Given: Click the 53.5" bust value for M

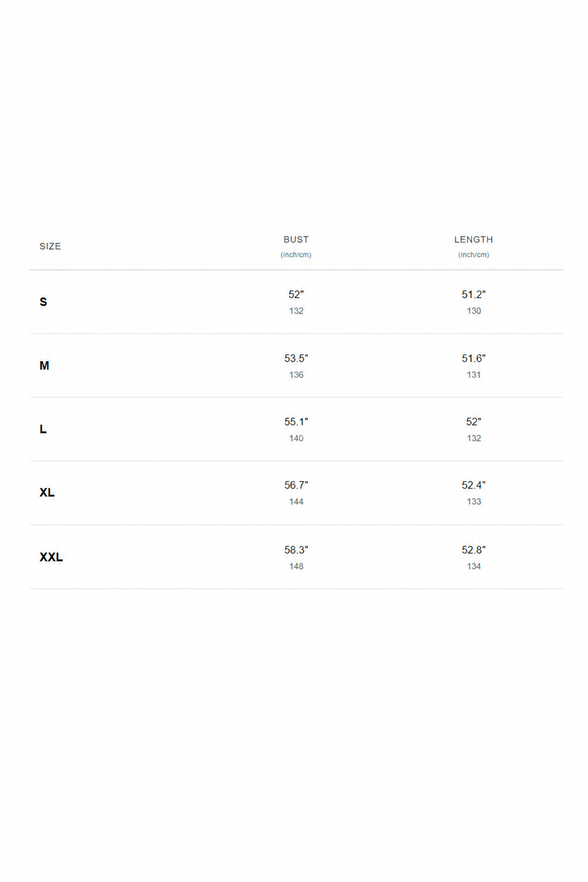Looking at the screenshot, I should [296, 358].
